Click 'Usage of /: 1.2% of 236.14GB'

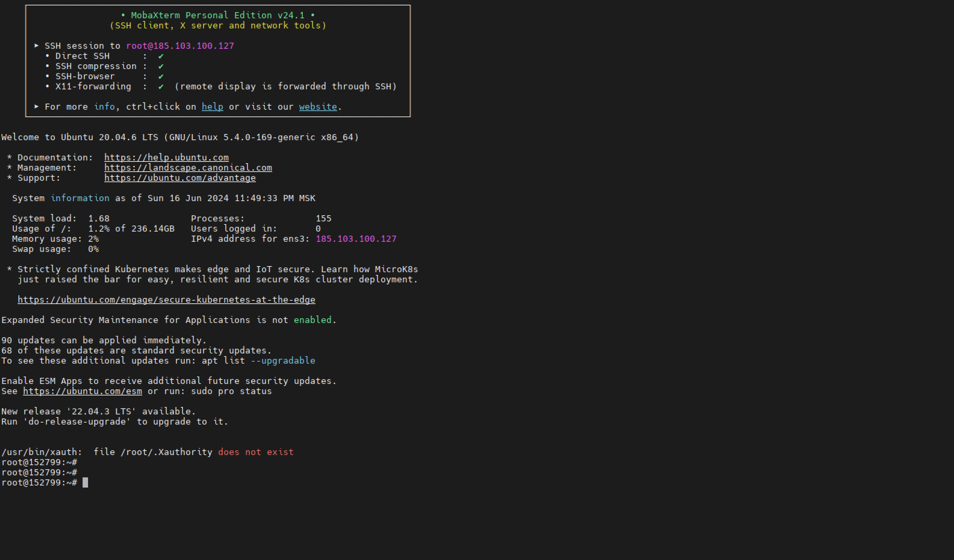[x=93, y=229]
